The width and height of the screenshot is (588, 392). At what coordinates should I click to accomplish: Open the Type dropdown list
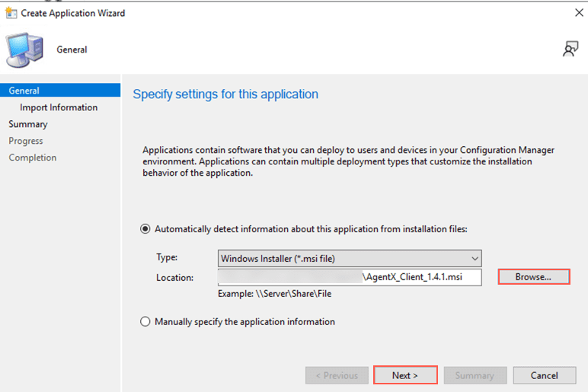[350, 259]
